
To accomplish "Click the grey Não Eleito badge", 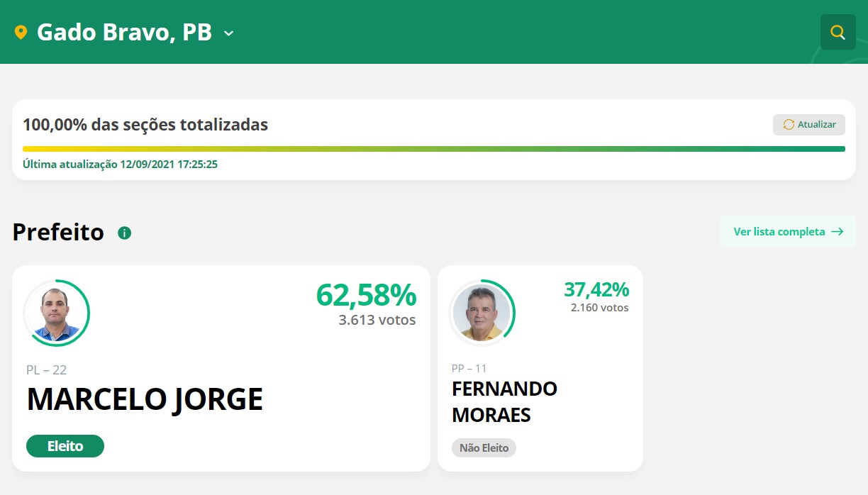I will coord(484,447).
